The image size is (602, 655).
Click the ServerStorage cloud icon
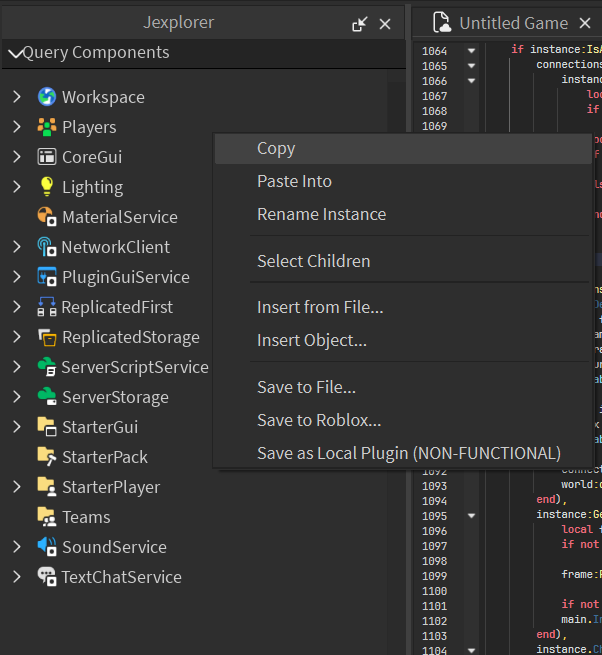tap(47, 397)
